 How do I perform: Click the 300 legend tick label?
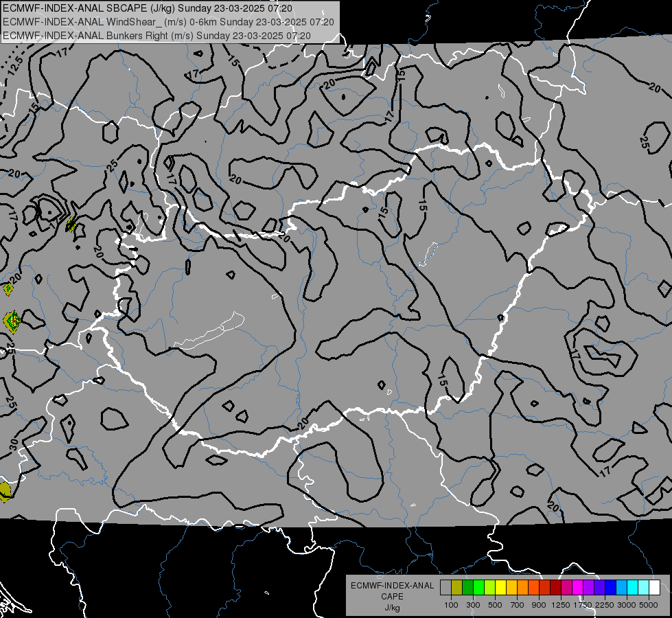point(473,605)
